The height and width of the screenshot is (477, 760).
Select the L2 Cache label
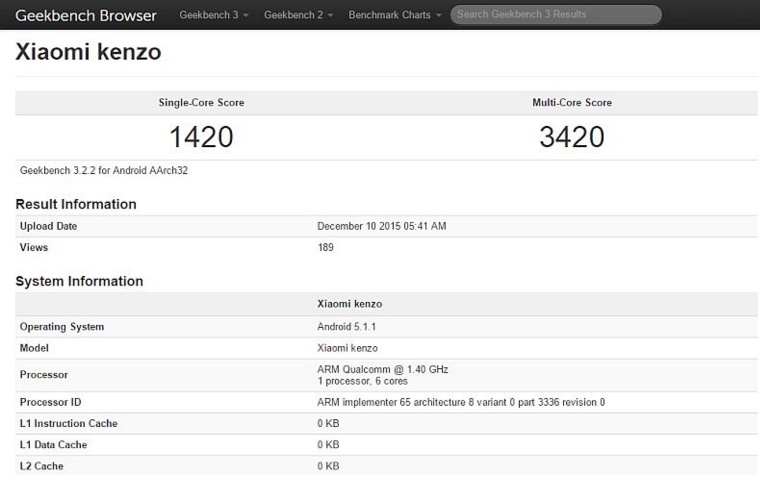[x=42, y=466]
